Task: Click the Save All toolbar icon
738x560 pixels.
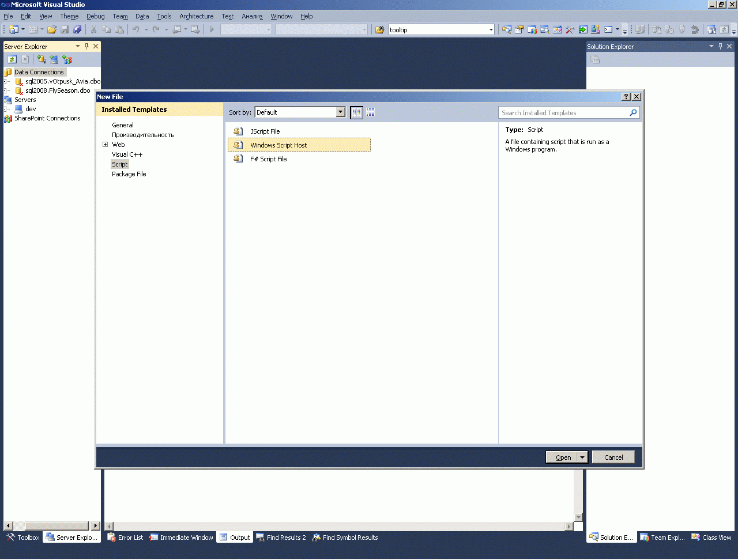Action: 77,29
